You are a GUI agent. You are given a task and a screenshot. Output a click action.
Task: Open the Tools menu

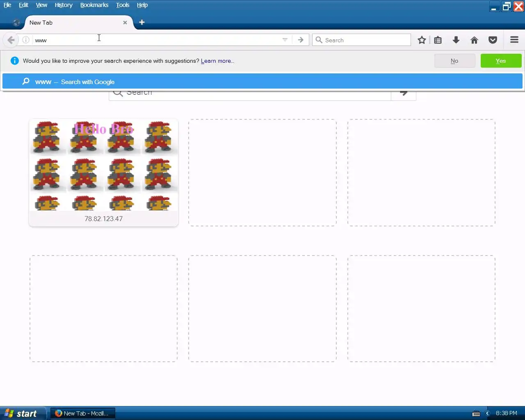(123, 5)
